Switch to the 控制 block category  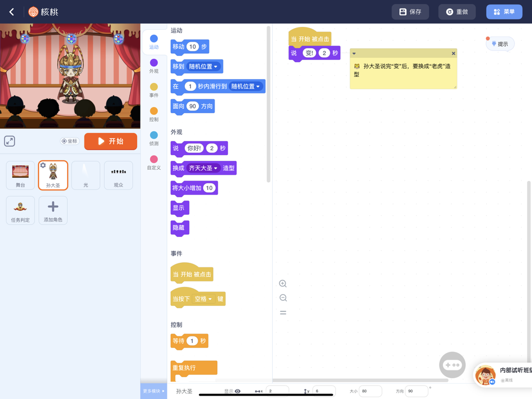(153, 114)
